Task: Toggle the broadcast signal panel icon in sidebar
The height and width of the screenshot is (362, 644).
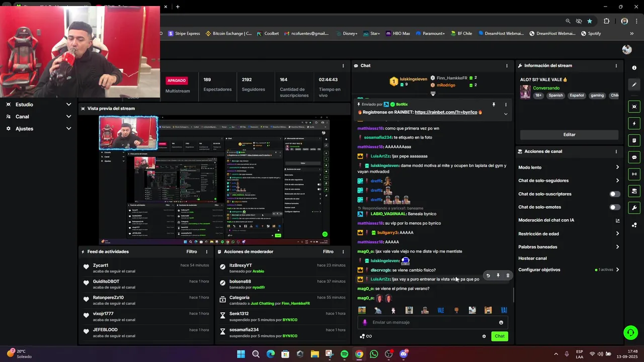Action: click(634, 174)
